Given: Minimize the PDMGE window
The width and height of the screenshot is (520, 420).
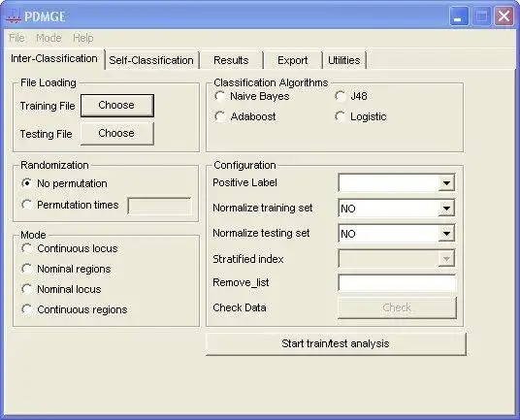Looking at the screenshot, I should [459, 16].
